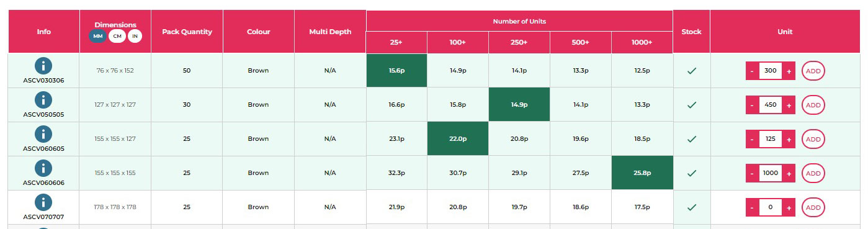Select the 25.8p price at 1000+ units
Screen dimensions: 868x229
point(642,173)
